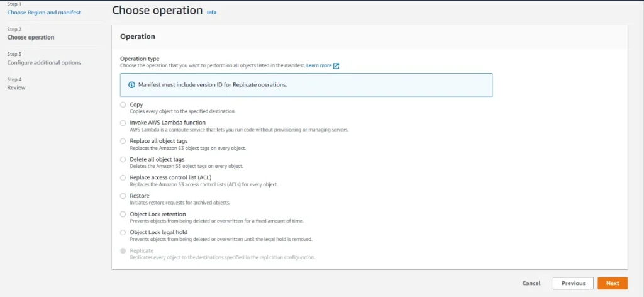644x297 pixels.
Task: Select Invoke AWS Lambda function option
Action: [x=123, y=123]
